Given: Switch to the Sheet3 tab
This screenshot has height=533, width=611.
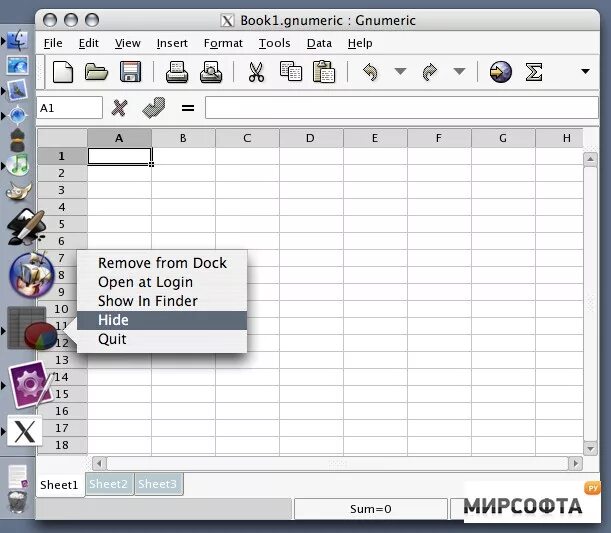Looking at the screenshot, I should click(157, 484).
